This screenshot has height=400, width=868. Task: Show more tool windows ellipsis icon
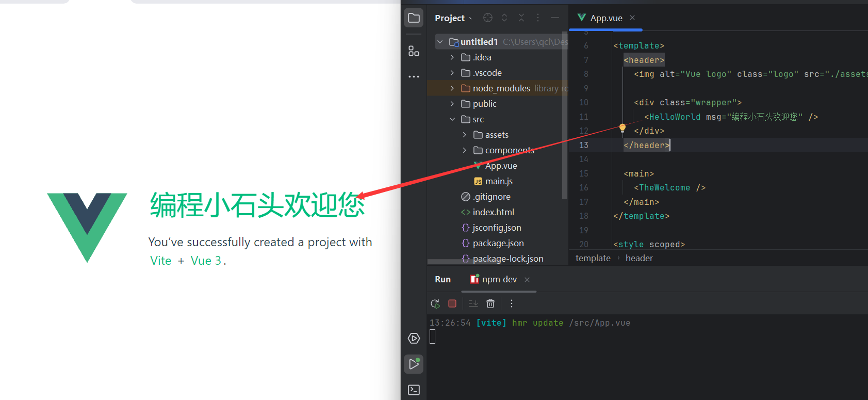point(414,76)
